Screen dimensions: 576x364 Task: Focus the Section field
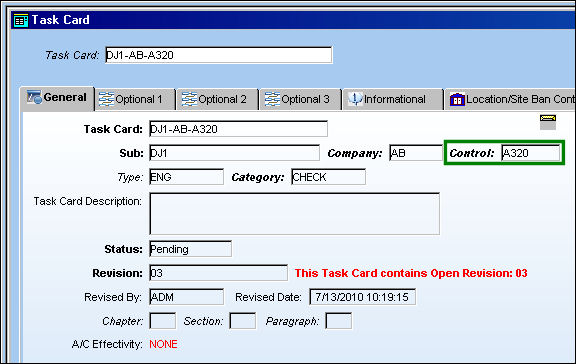tap(242, 321)
